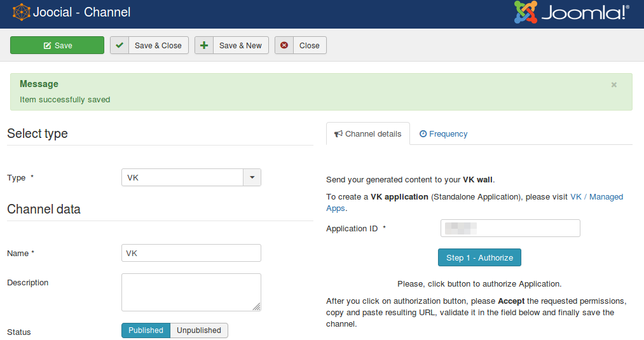Click the Joocial network logo icon

22,12
